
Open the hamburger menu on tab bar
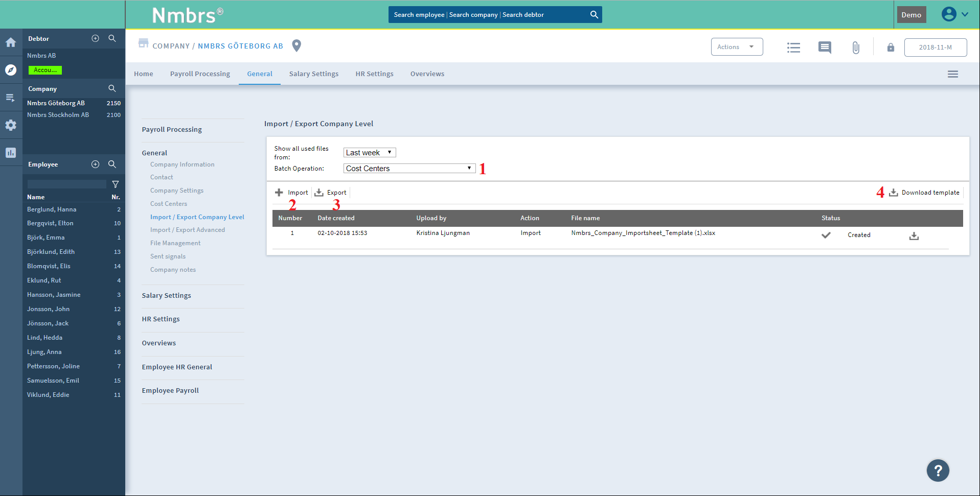tap(953, 74)
